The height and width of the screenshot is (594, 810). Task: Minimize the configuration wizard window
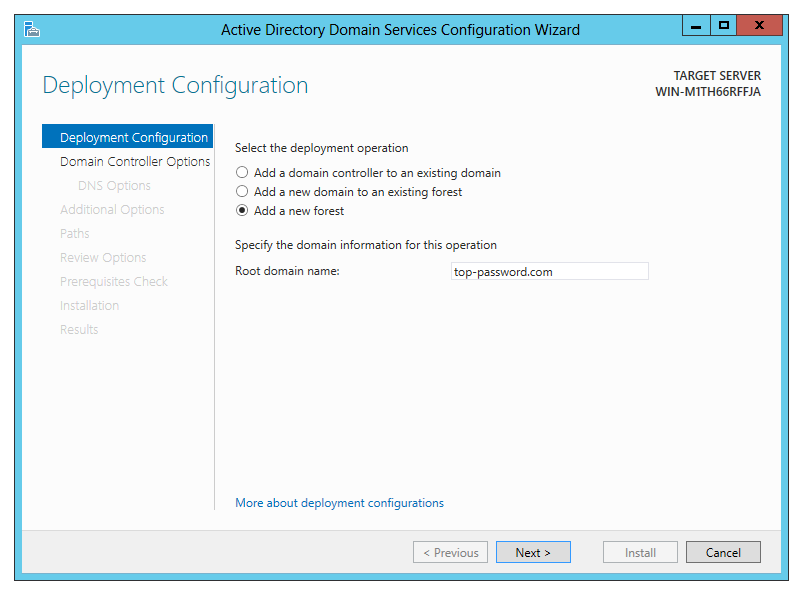point(698,25)
